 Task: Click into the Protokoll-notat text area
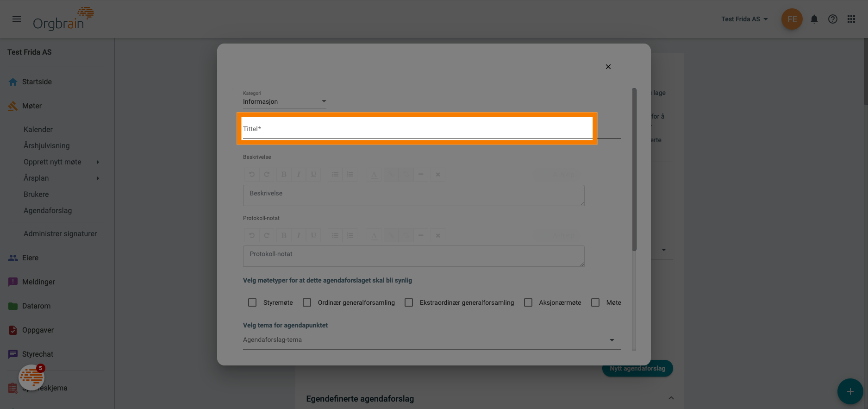414,256
